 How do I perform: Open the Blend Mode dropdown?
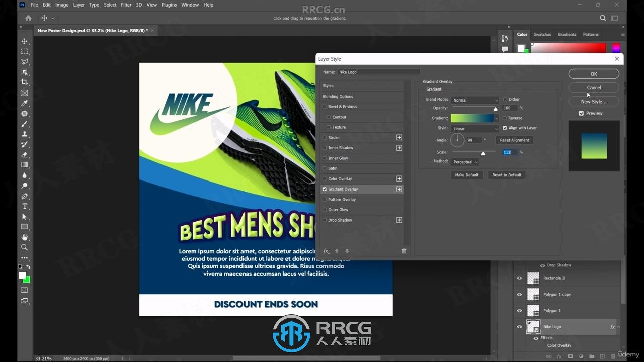(474, 100)
